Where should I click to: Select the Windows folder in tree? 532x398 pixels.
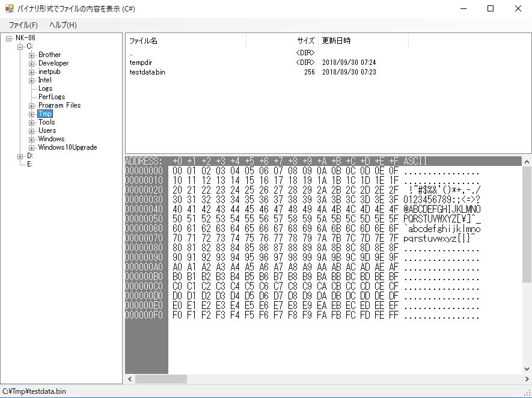pyautogui.click(x=51, y=139)
